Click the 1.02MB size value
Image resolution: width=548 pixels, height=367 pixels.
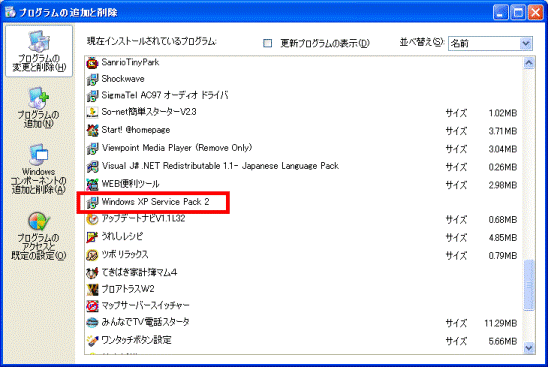point(503,113)
